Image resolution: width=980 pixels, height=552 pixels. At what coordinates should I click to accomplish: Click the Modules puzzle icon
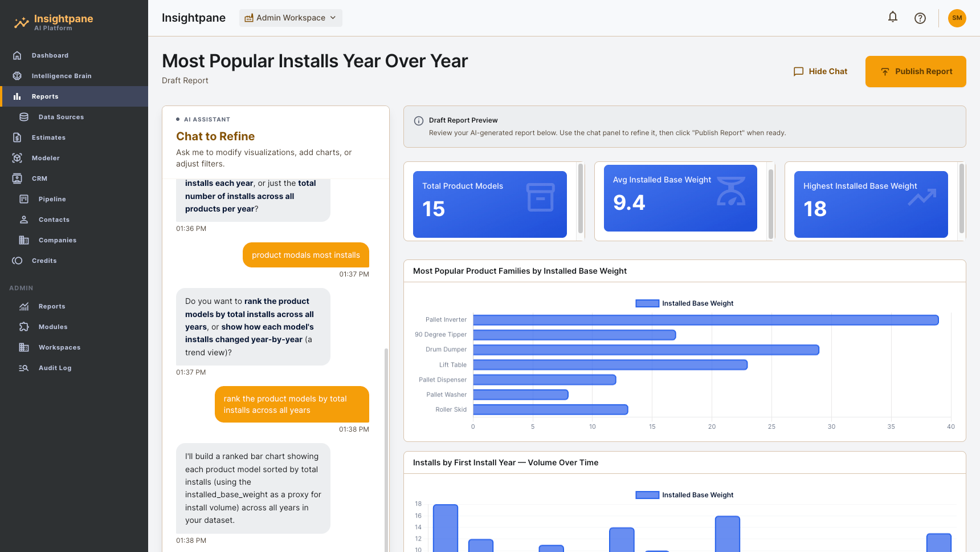click(24, 327)
